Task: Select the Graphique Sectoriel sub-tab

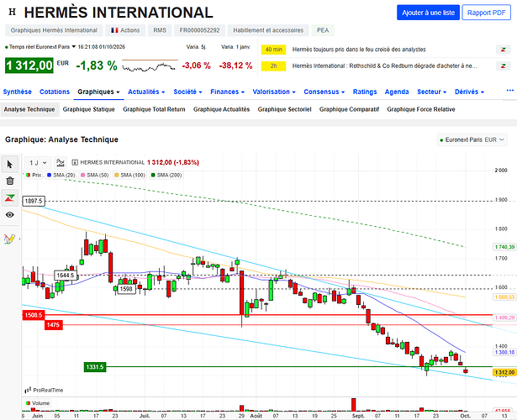Action: (284, 109)
